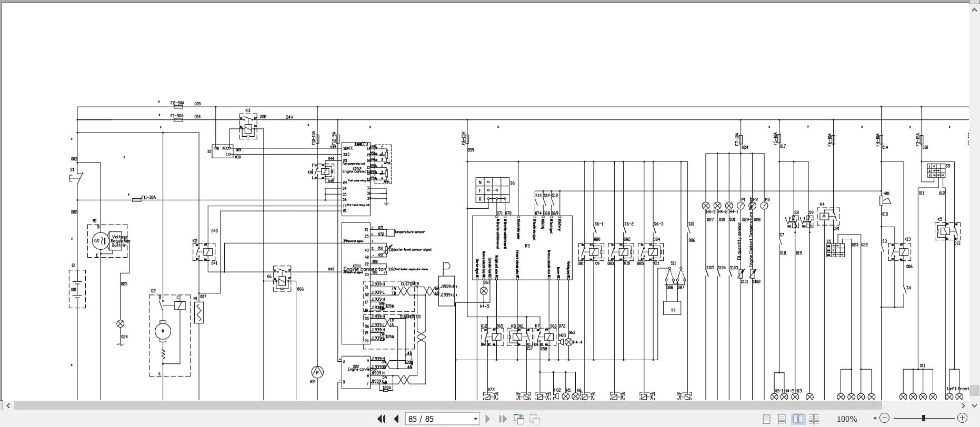
Task: Click the R2 component label
Action: 313,381
